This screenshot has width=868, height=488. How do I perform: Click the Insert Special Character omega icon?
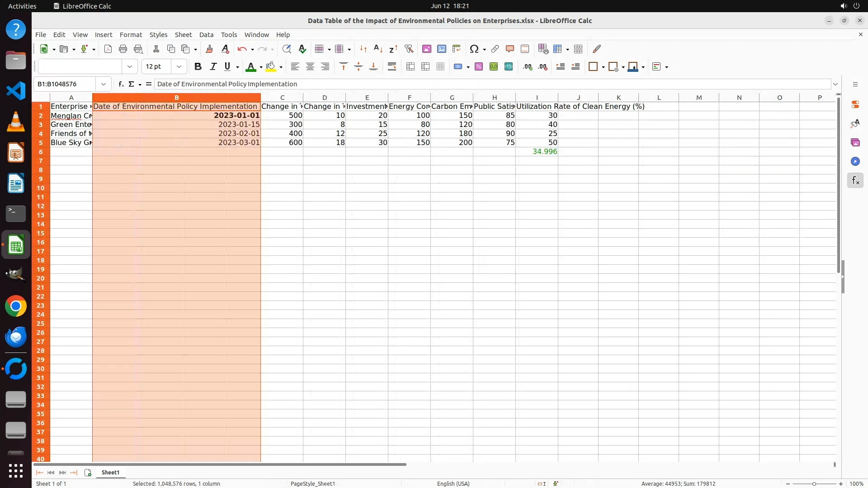[474, 49]
